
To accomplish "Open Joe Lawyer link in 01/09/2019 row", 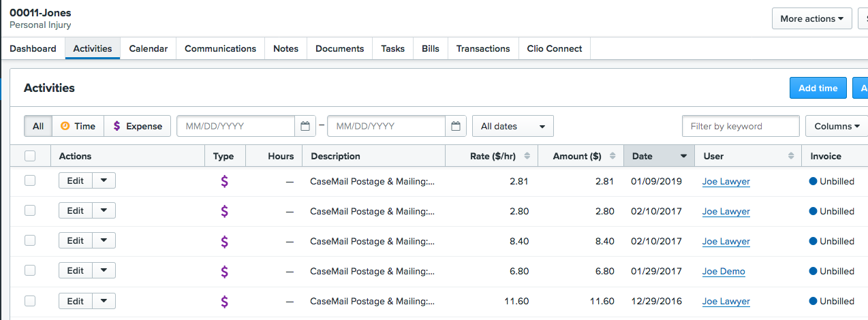I will [x=726, y=181].
